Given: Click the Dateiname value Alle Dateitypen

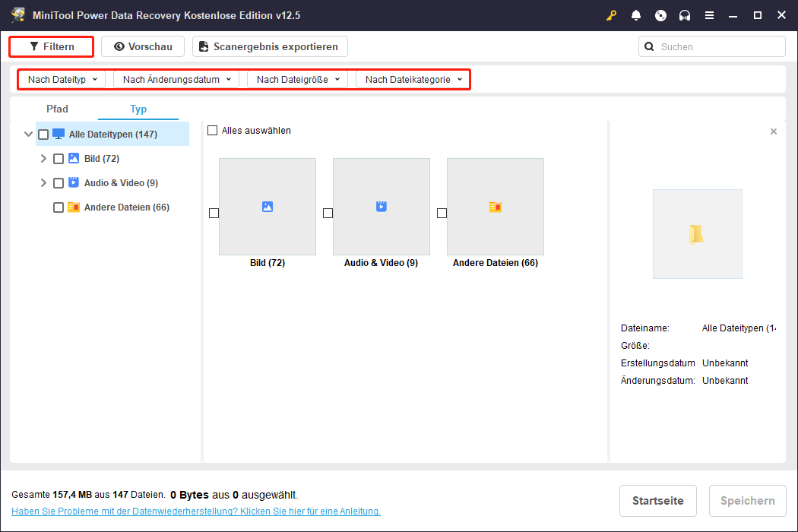Looking at the screenshot, I should (x=739, y=328).
